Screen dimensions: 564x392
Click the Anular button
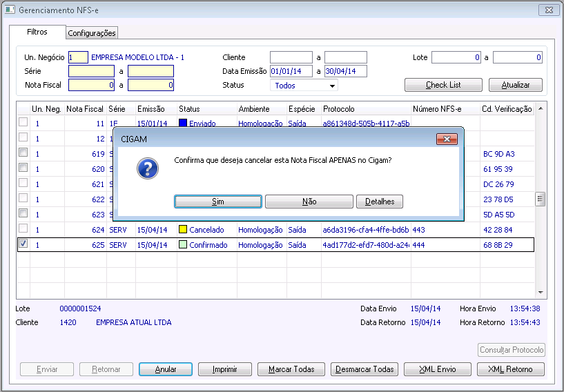click(x=166, y=369)
